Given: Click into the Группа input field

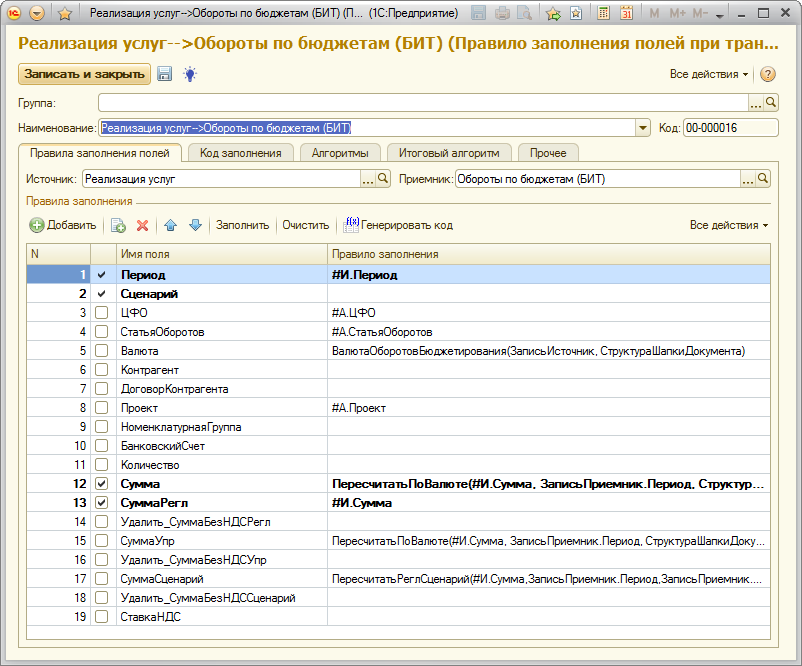Looking at the screenshot, I should tap(422, 102).
